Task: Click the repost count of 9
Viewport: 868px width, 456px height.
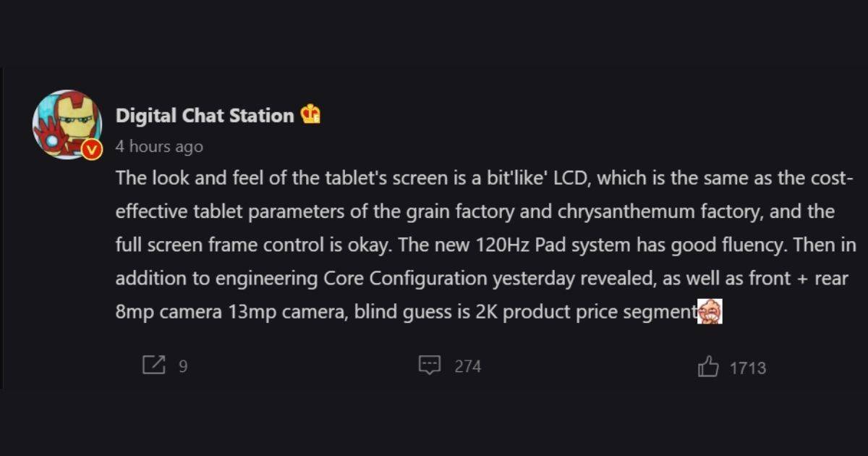Action: (183, 366)
